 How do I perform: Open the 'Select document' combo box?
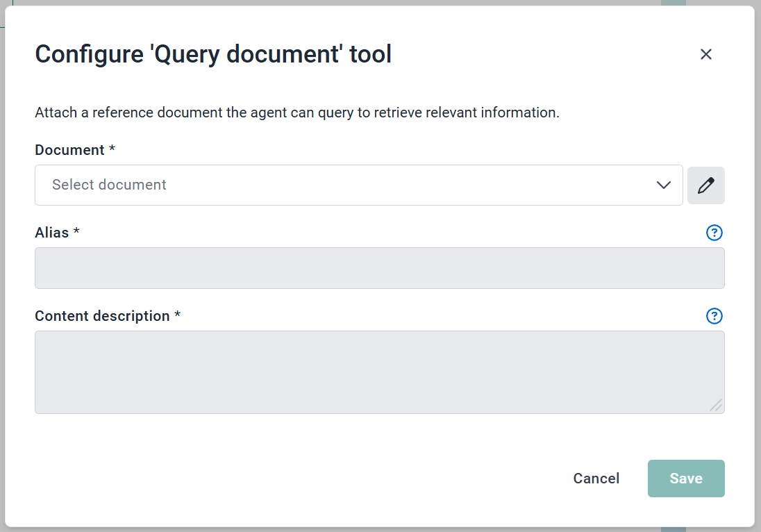pyautogui.click(x=347, y=185)
